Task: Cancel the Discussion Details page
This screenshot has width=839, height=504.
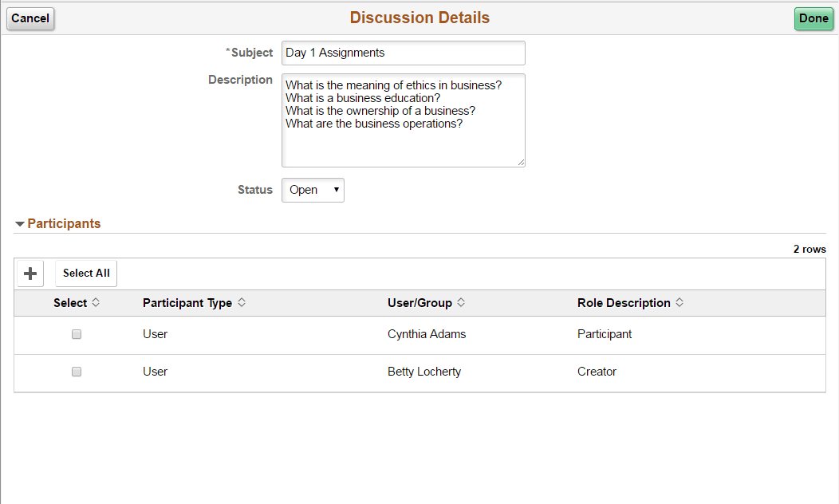Action: pos(30,18)
